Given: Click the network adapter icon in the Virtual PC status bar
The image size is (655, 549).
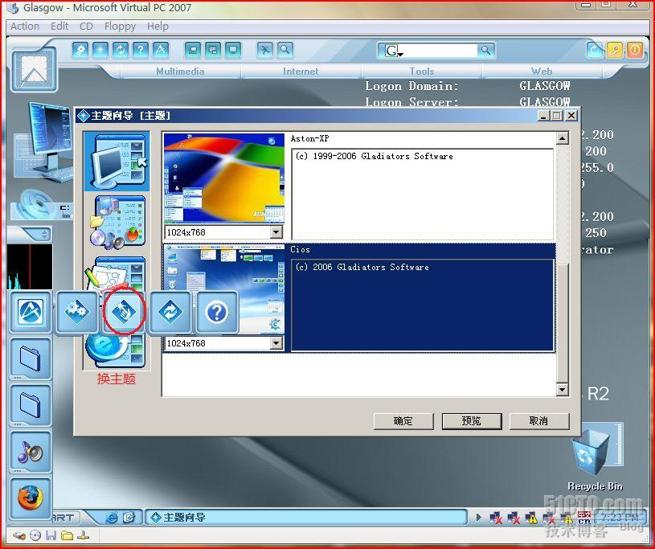Looking at the screenshot, I should point(84,535).
